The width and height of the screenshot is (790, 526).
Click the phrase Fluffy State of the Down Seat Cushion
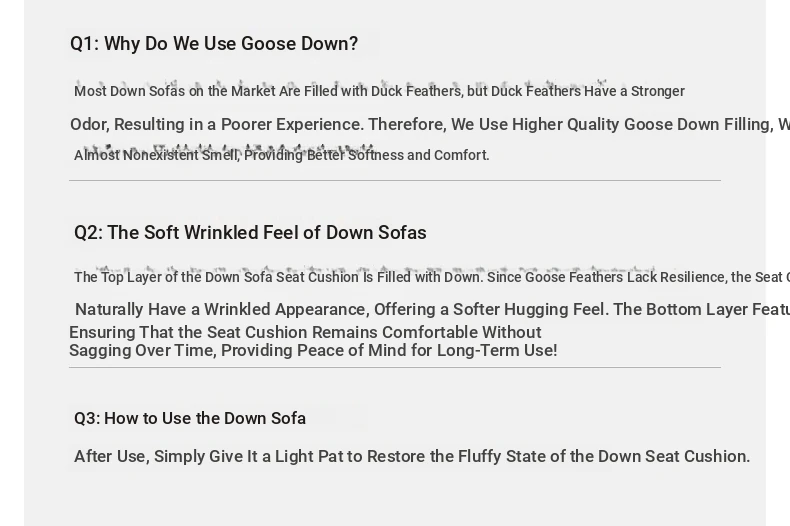pyautogui.click(x=604, y=456)
